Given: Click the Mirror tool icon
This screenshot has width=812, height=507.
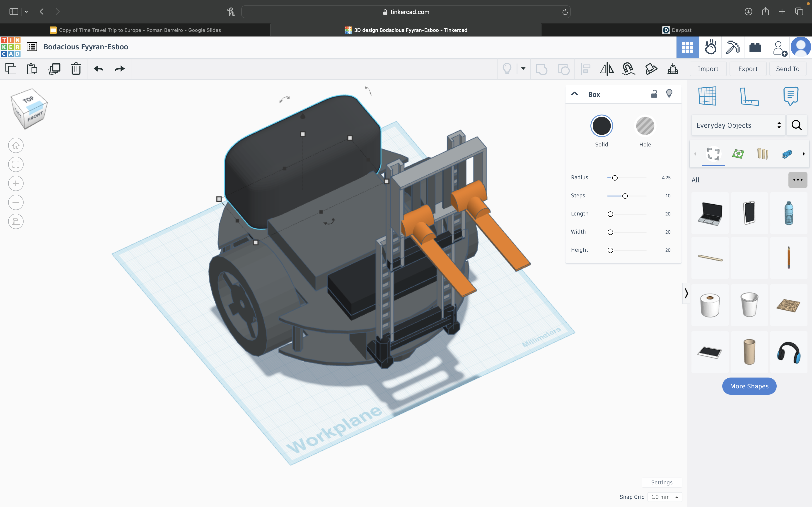Looking at the screenshot, I should click(x=607, y=69).
